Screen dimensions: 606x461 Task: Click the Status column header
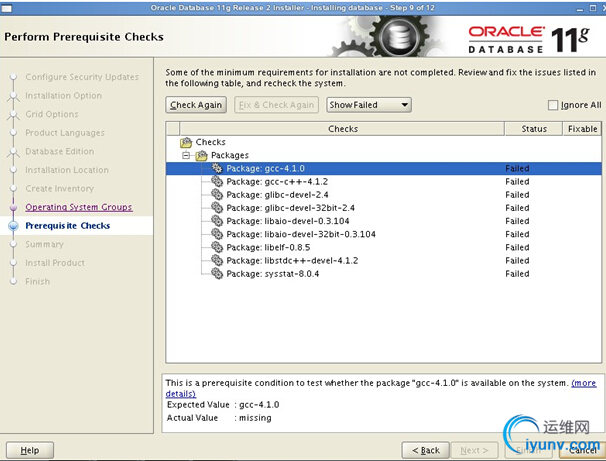(x=534, y=129)
